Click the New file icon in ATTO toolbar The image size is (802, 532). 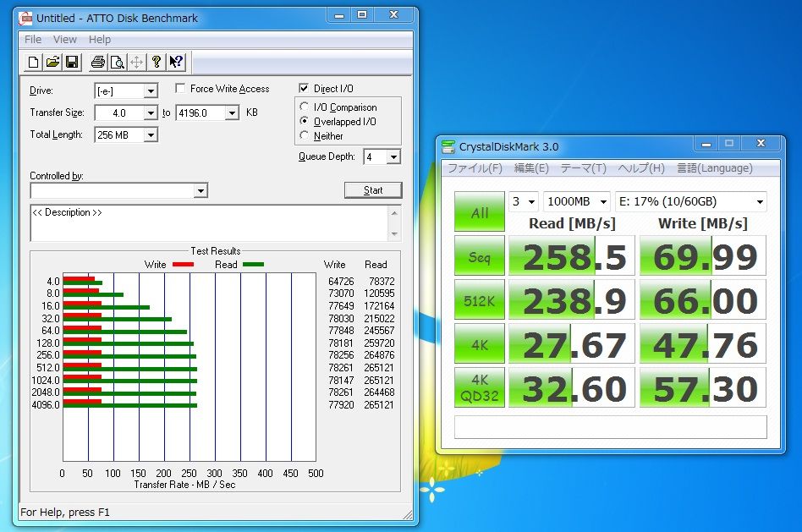coord(33,63)
